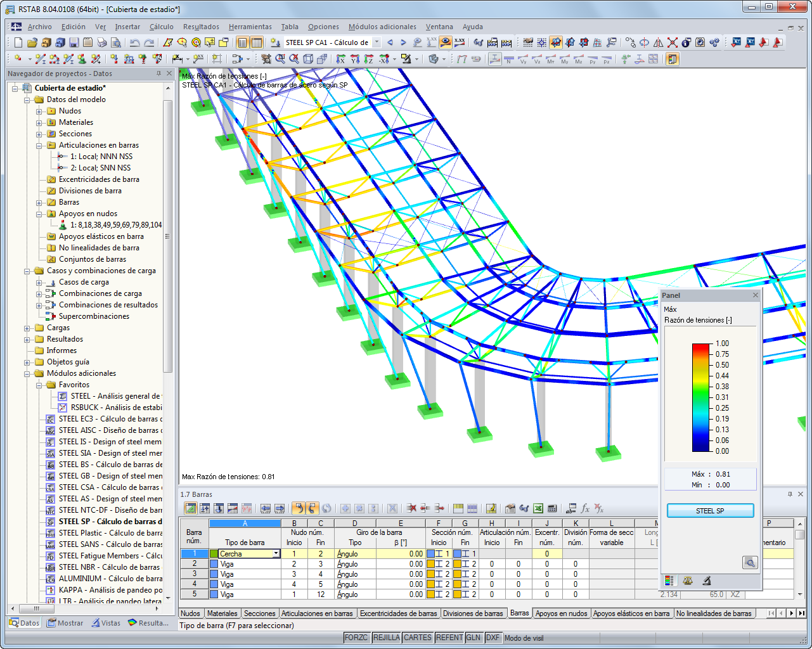Toggle FORZC snap in status bar
Screen dimensions: 812x649
pyautogui.click(x=356, y=638)
